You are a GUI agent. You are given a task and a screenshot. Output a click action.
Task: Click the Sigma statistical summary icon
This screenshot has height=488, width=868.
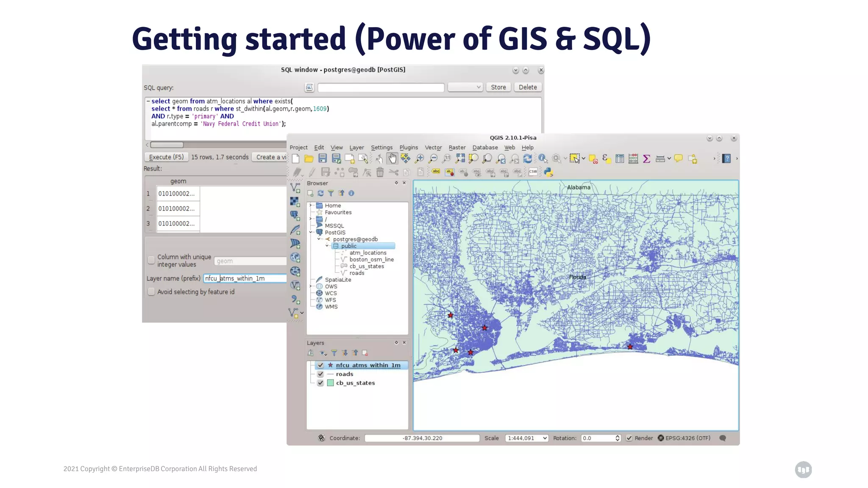647,159
